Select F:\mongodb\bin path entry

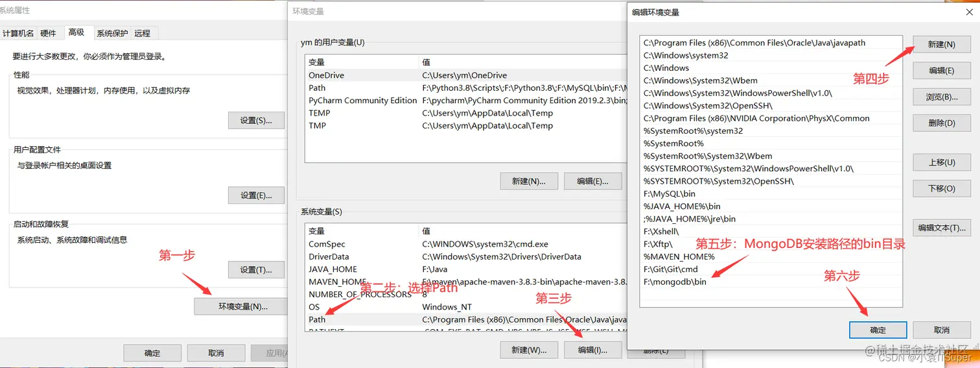771,282
